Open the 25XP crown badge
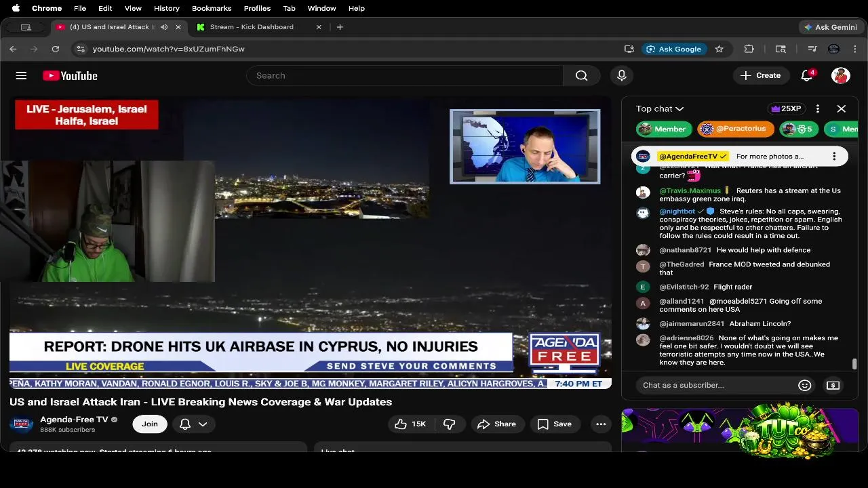This screenshot has width=868, height=488. 787,108
